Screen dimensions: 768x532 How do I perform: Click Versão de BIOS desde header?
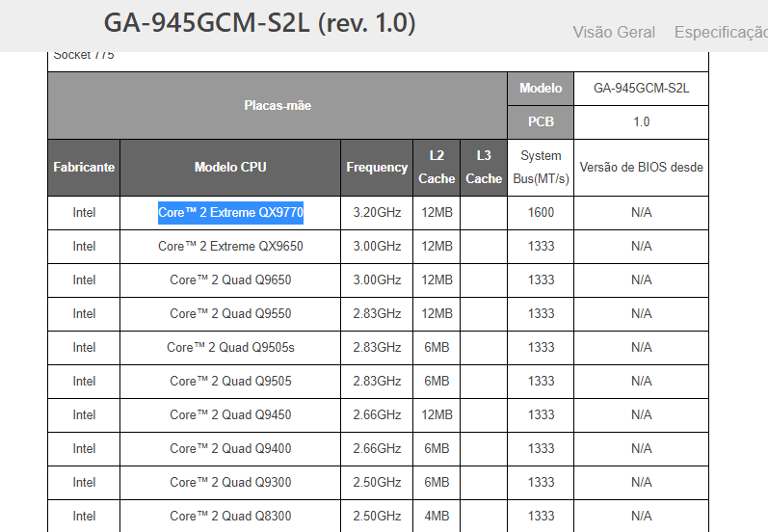(641, 168)
